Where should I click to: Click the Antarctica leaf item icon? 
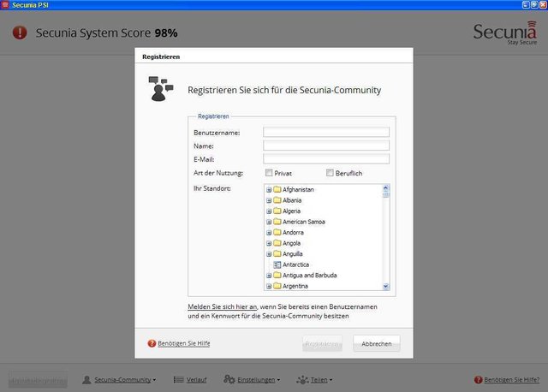coord(277,264)
